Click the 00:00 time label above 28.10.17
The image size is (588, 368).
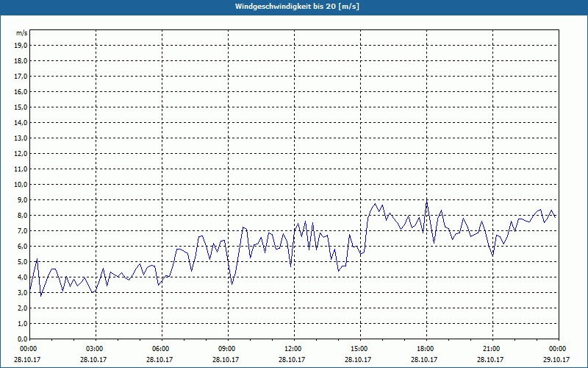click(27, 349)
